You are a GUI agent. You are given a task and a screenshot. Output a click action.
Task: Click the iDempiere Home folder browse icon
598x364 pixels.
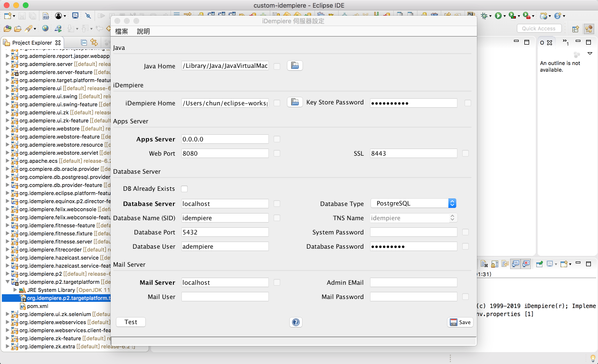pos(294,102)
